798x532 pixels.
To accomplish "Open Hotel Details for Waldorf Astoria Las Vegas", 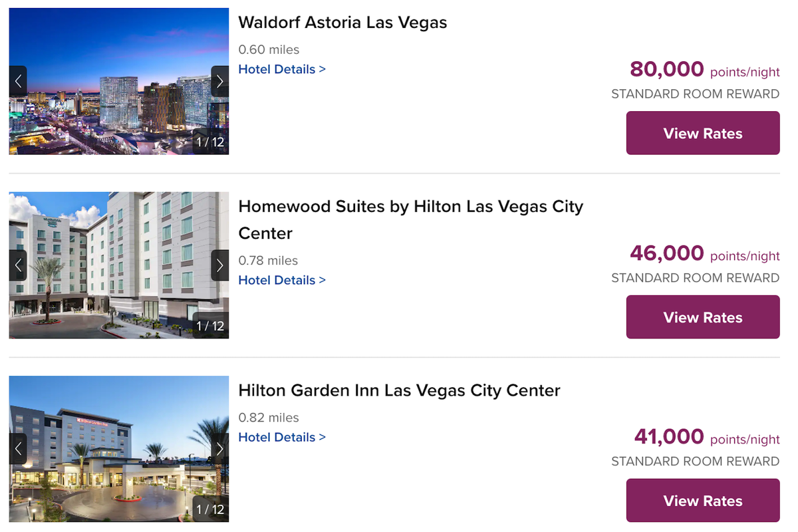I will (282, 69).
